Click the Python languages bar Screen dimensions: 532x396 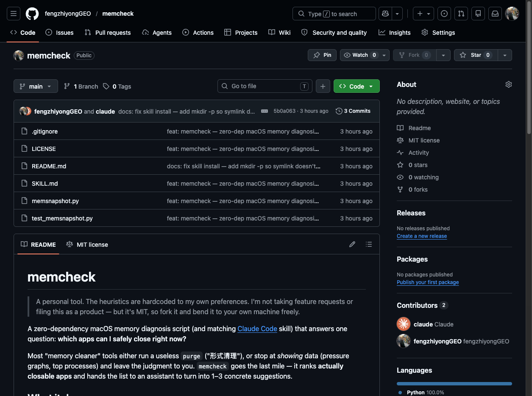point(454,384)
